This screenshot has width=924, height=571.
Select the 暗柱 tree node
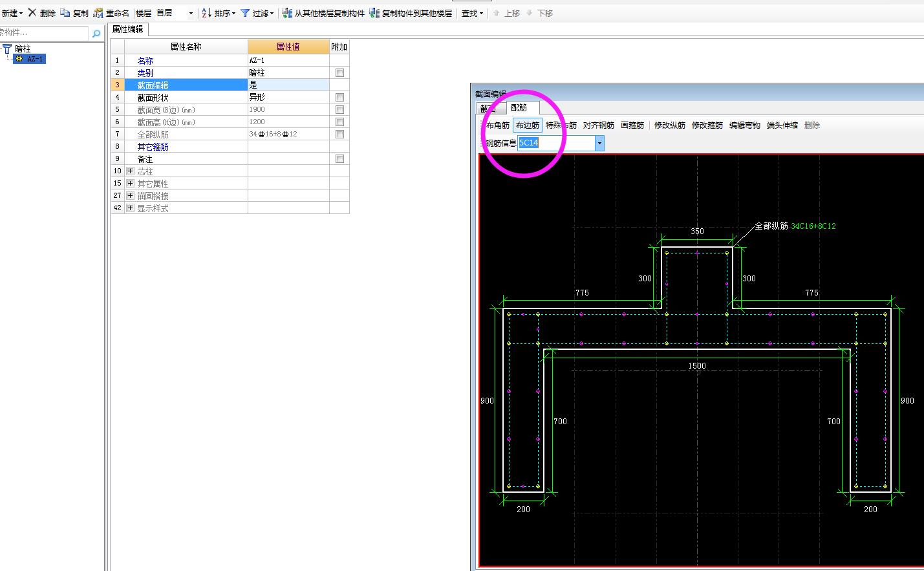pyautogui.click(x=23, y=48)
